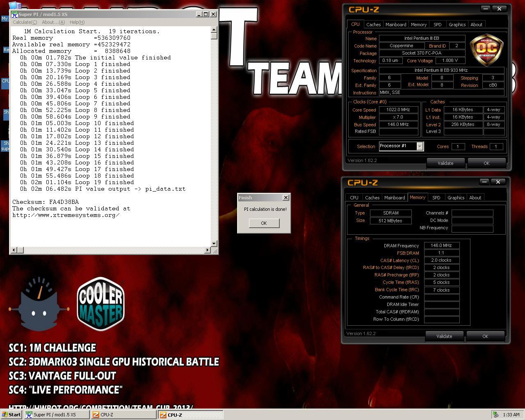Click the taskbar clock showing 1:33 AM
The height and width of the screenshot is (420, 525).
[x=511, y=415]
